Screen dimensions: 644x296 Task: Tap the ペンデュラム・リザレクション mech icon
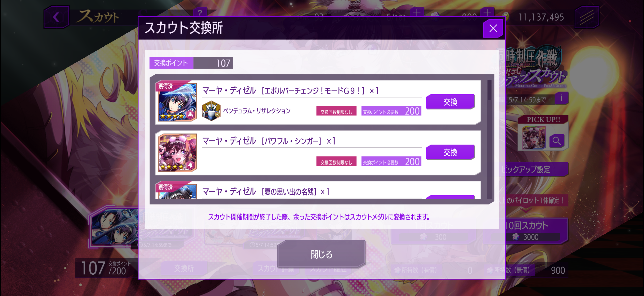point(211,111)
